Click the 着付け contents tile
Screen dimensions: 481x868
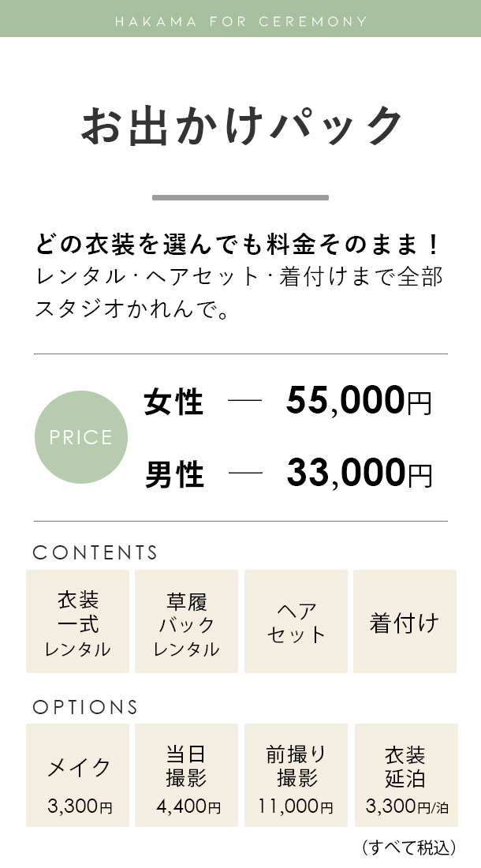(405, 621)
